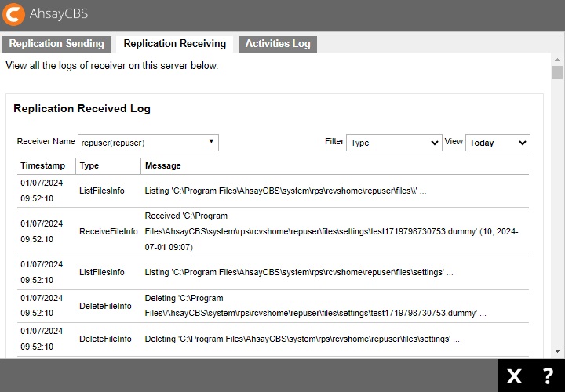Click the vertical scrollbar thumb
The height and width of the screenshot is (392, 565).
point(557,72)
